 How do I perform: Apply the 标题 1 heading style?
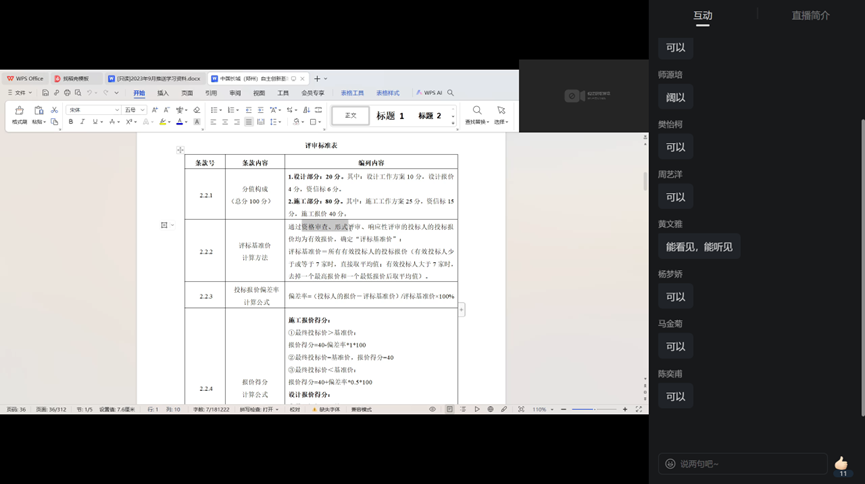click(x=390, y=116)
